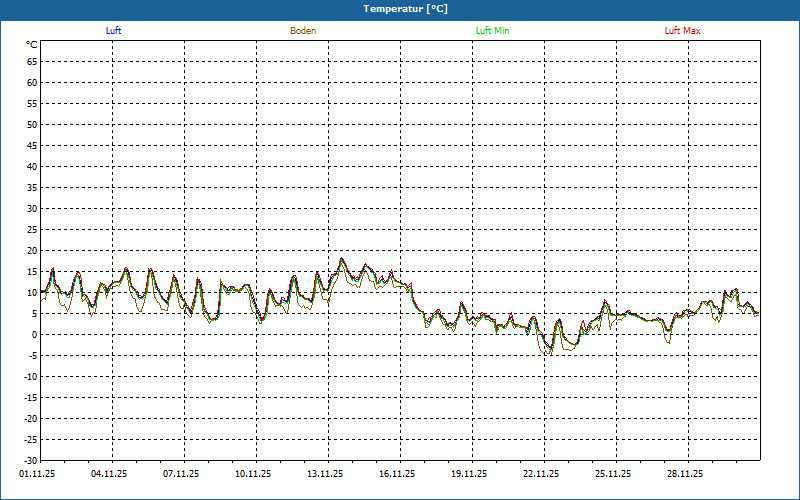Click the 19.11.25 date label
This screenshot has height=500, width=800.
coord(470,475)
